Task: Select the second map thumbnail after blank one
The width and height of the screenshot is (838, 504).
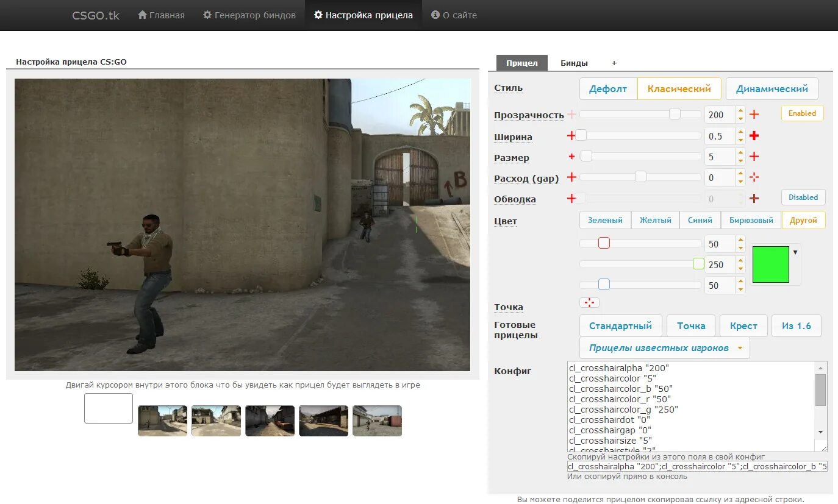Action: (x=217, y=421)
